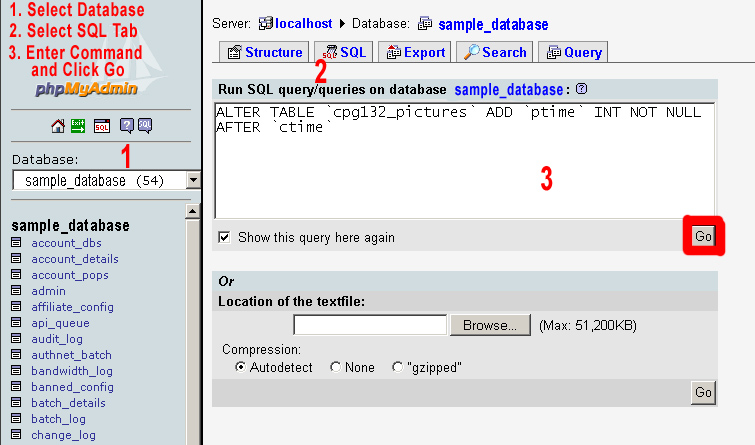The height and width of the screenshot is (445, 755).
Task: Open the Database dropdown list
Action: (193, 180)
